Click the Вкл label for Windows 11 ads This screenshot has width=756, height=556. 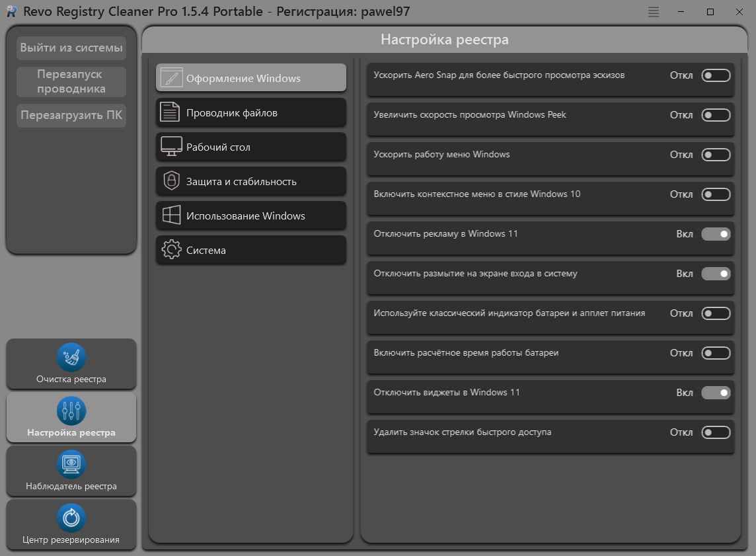(x=685, y=234)
